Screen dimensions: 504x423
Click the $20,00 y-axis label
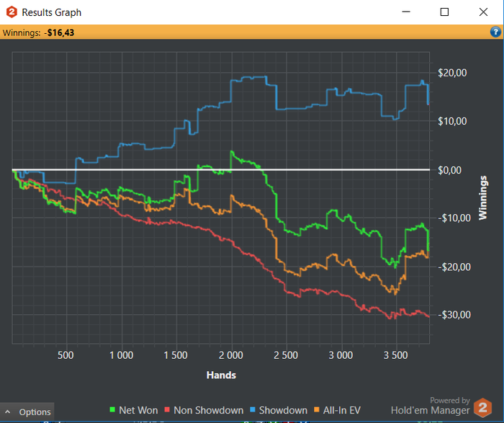[x=452, y=73]
